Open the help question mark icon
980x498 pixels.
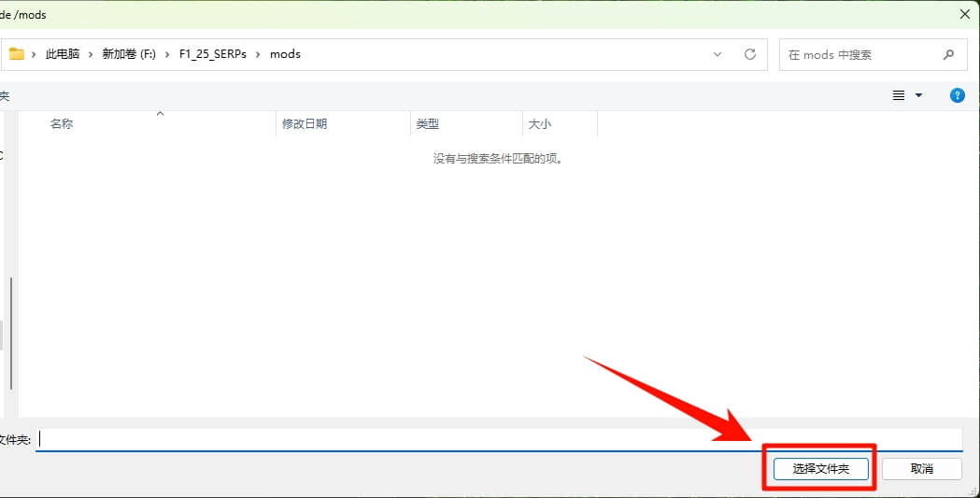pyautogui.click(x=957, y=95)
